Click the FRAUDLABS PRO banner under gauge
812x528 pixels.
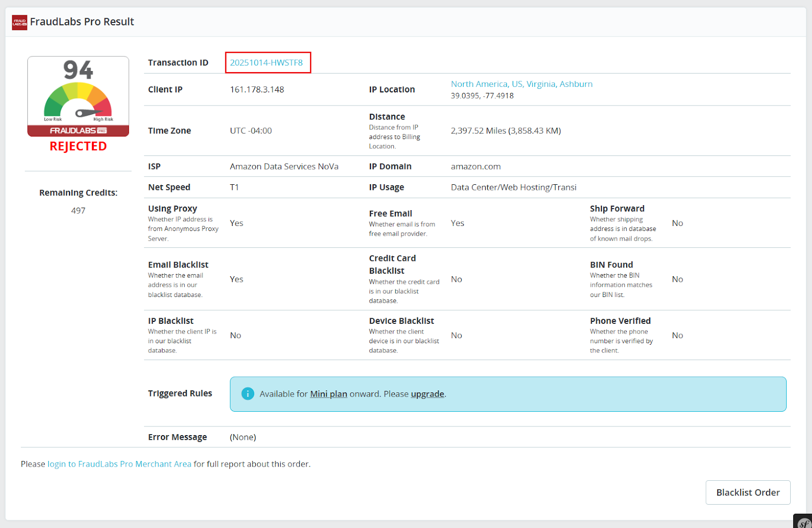(78, 131)
